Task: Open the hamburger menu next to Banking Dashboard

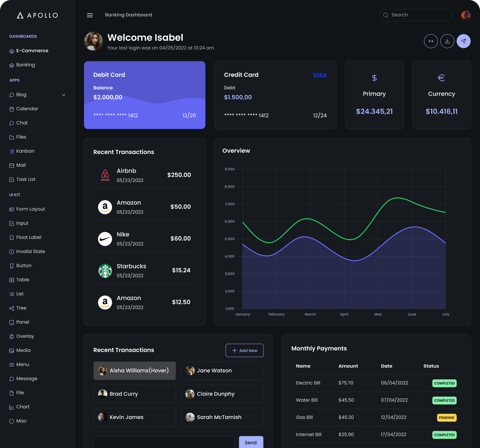Action: 90,15
